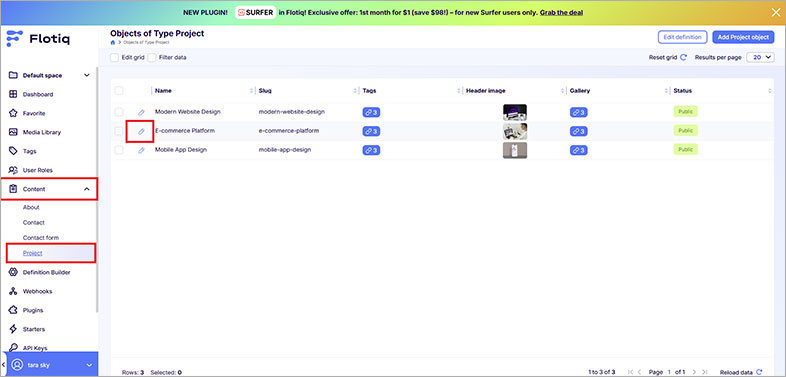
Task: Open the Results per page dropdown
Action: coord(760,58)
